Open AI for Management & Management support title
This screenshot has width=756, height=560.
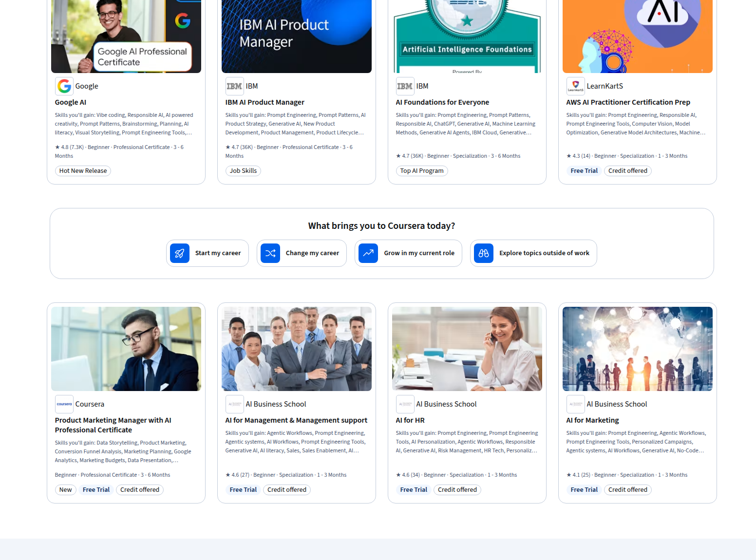(296, 420)
